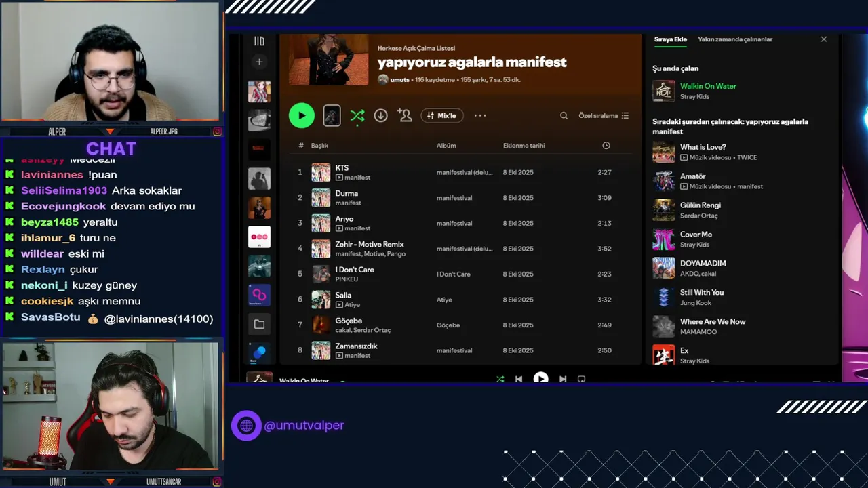Select the I Don't Care track

[355, 270]
